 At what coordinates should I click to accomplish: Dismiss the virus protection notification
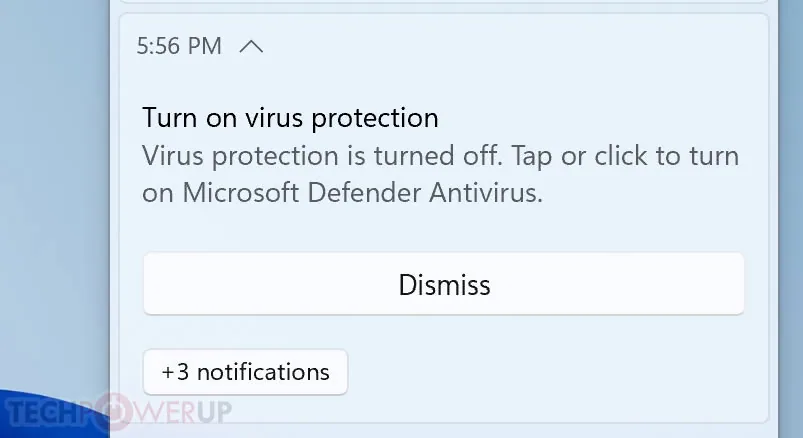[x=443, y=284]
